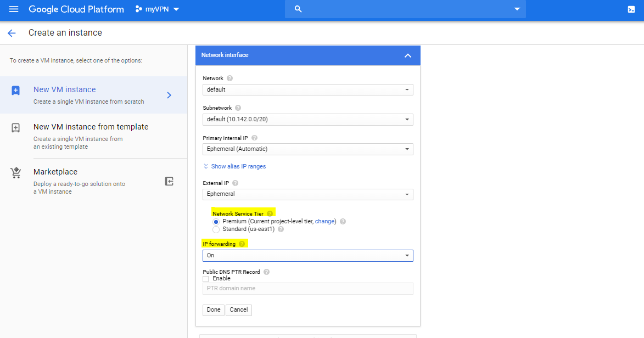The image size is (644, 338).
Task: Select New VM instance option
Action: (x=94, y=95)
